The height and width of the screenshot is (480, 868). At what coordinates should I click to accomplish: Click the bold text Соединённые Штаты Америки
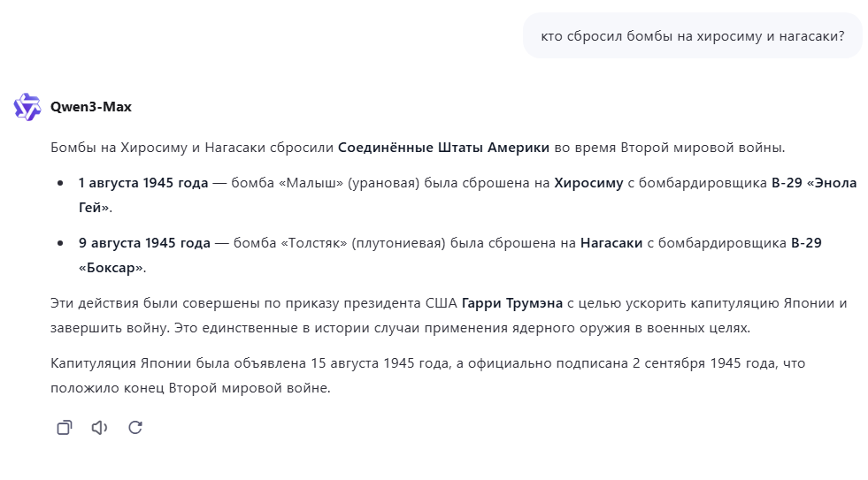point(443,147)
